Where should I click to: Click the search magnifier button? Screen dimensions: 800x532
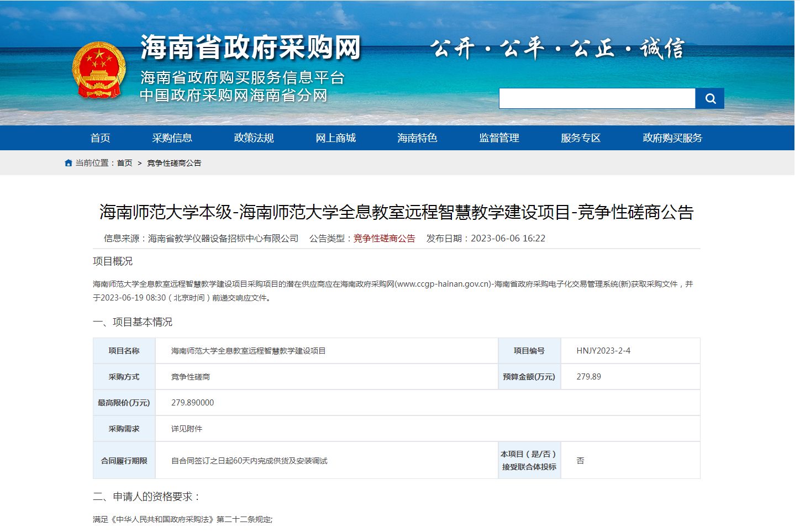click(x=709, y=98)
